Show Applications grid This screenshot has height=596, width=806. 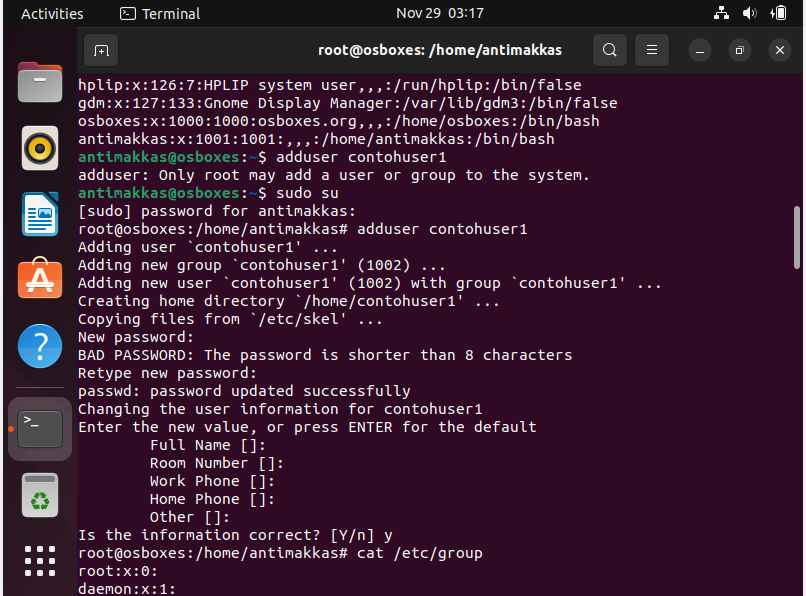point(40,561)
